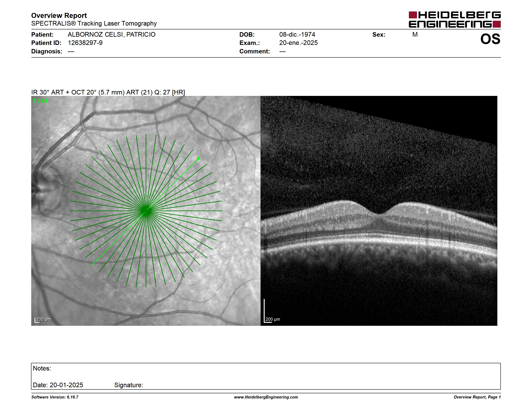Click 'SPECTRALIS® Tracking Laser Tomography' subtitle
The width and height of the screenshot is (532, 411).
tap(94, 23)
